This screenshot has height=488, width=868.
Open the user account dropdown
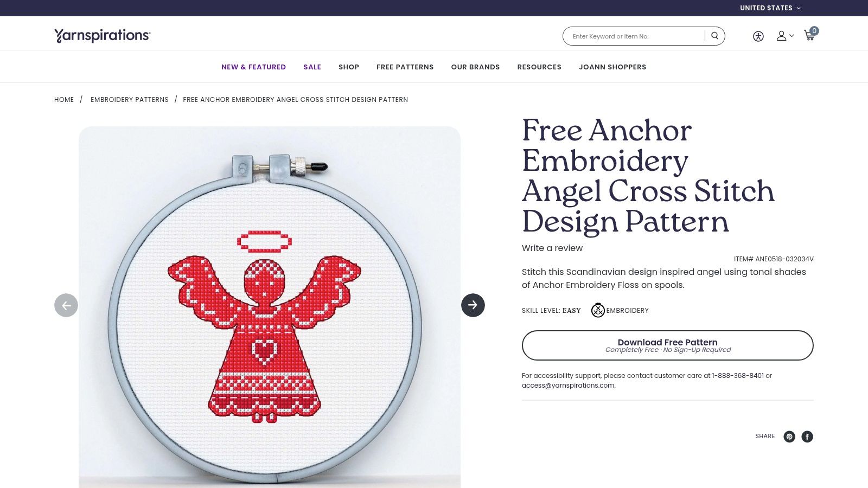[785, 36]
